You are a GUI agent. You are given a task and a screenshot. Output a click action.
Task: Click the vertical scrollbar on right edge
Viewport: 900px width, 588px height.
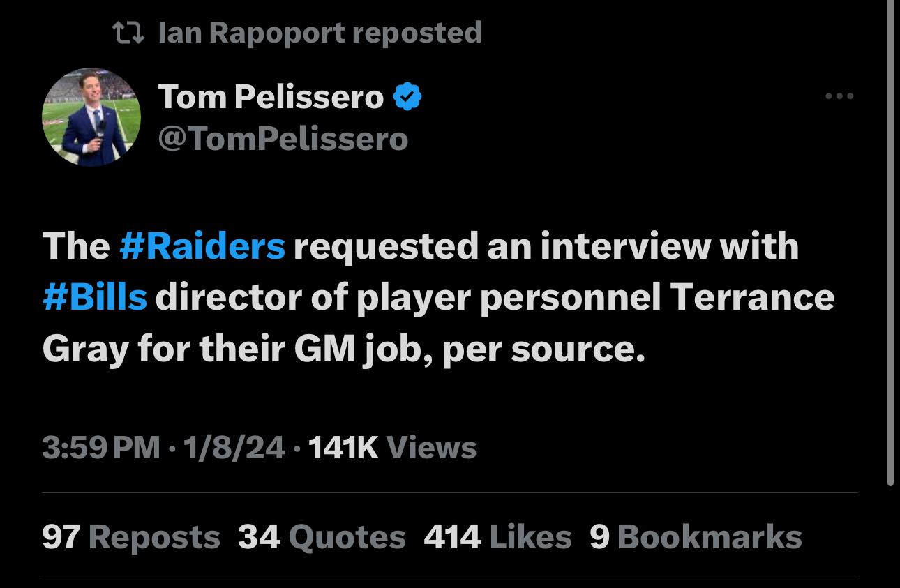click(890, 244)
